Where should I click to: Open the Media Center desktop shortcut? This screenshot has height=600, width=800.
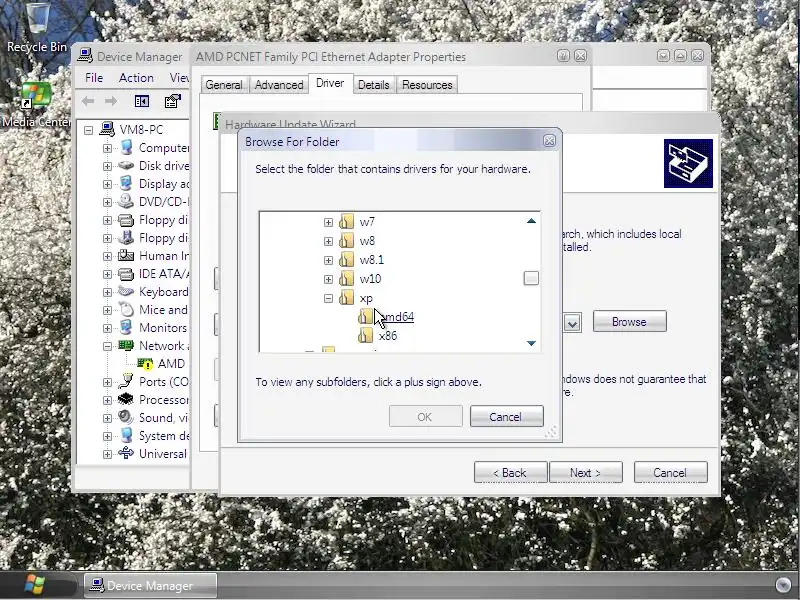coord(36,105)
